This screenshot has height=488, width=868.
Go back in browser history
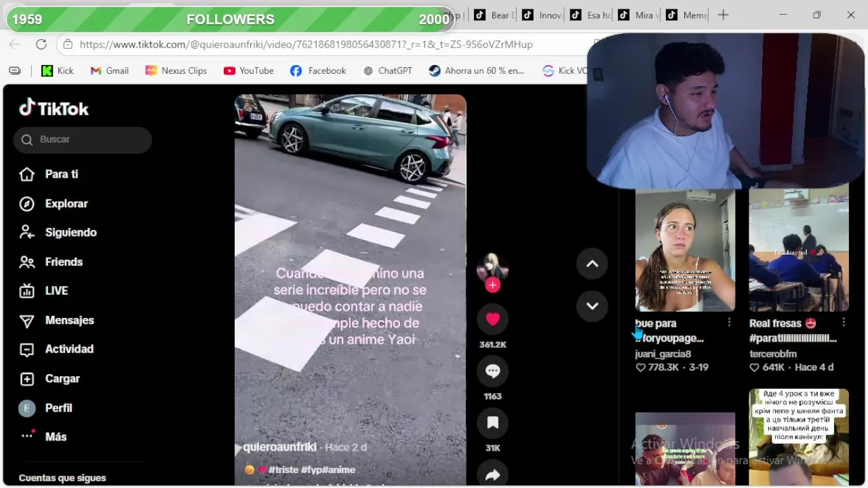click(x=15, y=45)
